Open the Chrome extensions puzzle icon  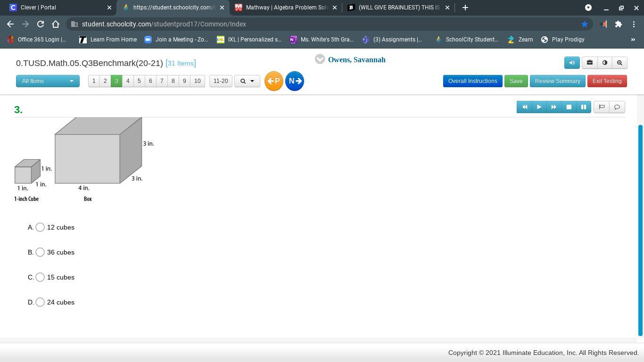coord(619,24)
